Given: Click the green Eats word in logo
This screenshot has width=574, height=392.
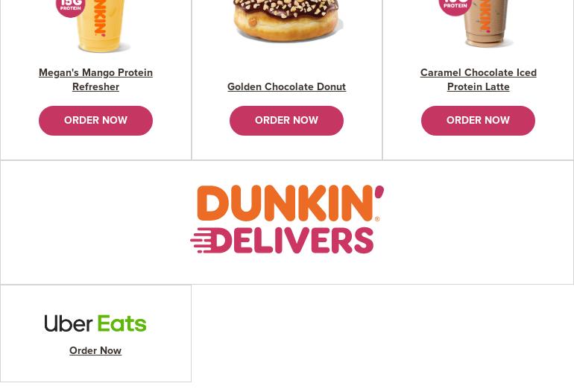Looking at the screenshot, I should tap(122, 323).
